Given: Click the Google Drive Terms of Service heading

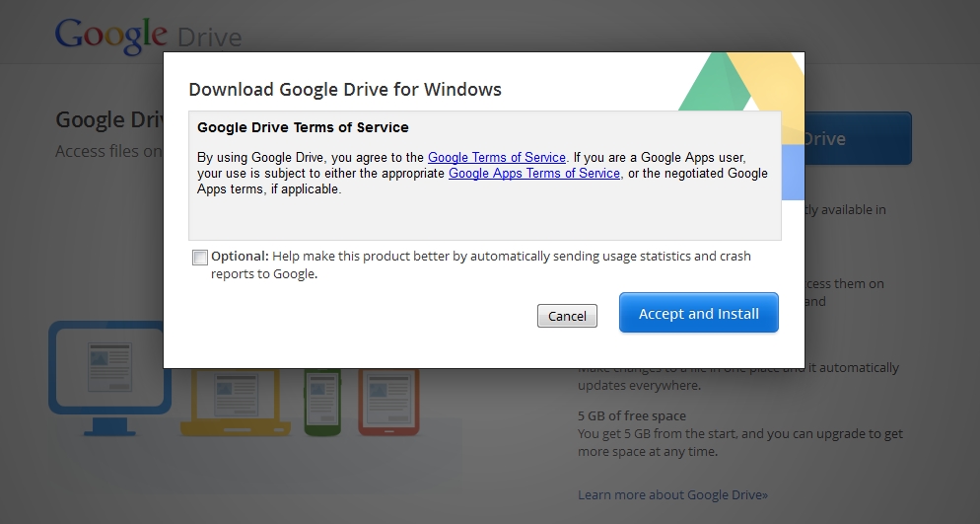Looking at the screenshot, I should point(303,127).
